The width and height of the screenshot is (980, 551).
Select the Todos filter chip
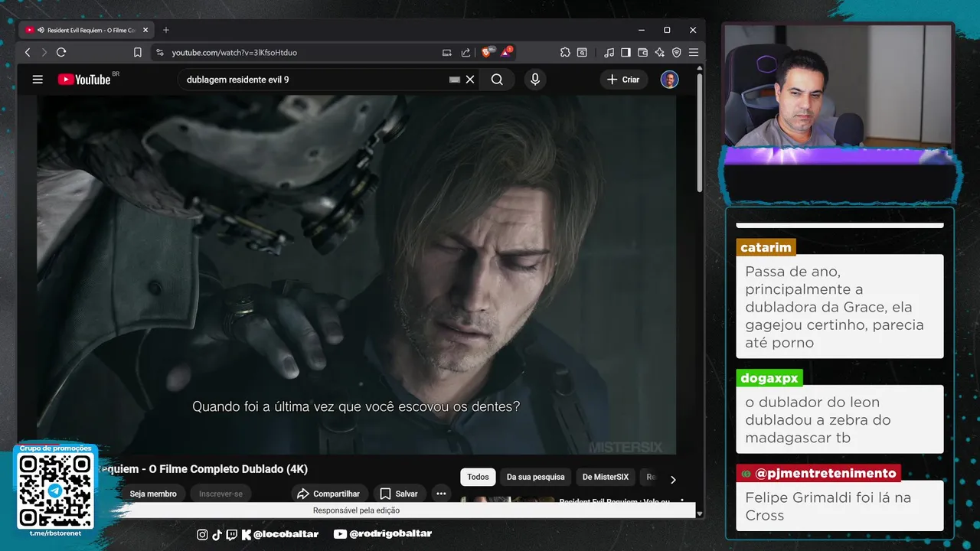pyautogui.click(x=478, y=477)
